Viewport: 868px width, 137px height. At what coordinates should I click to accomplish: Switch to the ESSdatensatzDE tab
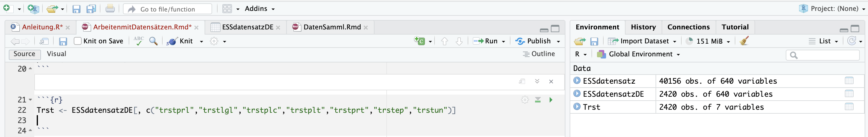247,27
